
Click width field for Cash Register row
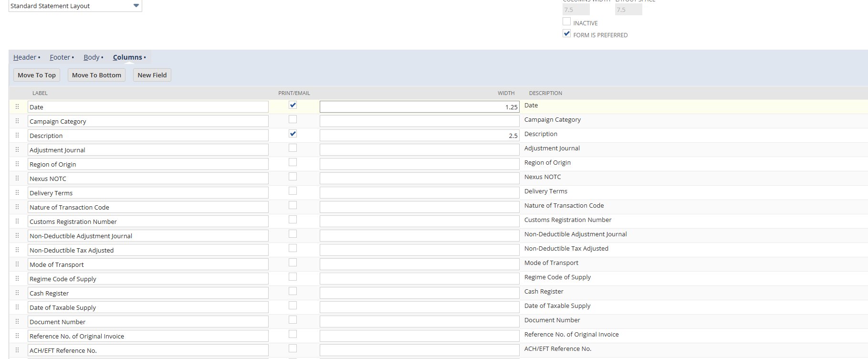coord(419,293)
